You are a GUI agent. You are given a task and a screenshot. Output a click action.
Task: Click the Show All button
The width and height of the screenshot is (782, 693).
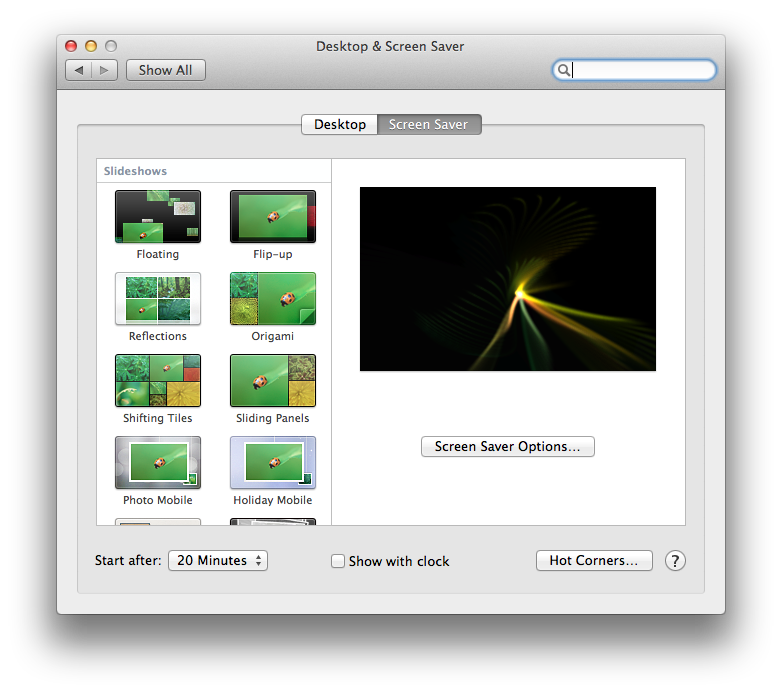coord(166,70)
